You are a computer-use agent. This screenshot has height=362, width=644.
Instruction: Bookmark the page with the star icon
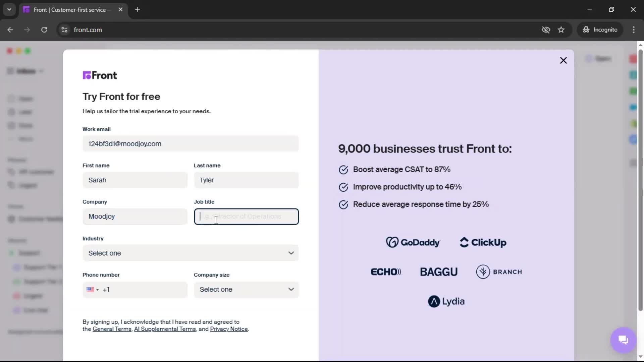561,30
